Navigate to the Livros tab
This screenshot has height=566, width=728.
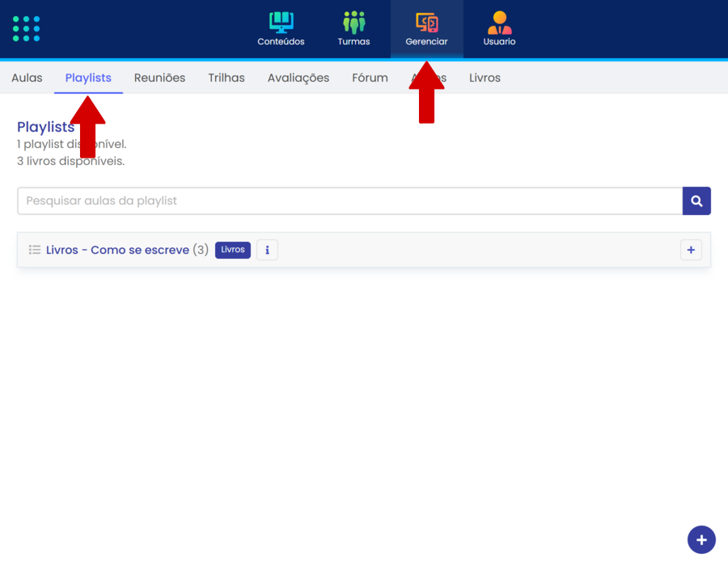point(485,78)
